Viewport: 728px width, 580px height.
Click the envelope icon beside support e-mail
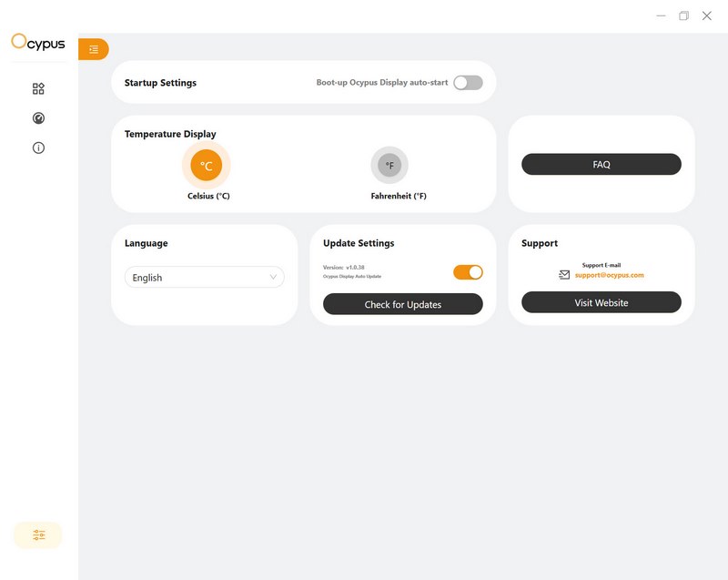point(564,274)
